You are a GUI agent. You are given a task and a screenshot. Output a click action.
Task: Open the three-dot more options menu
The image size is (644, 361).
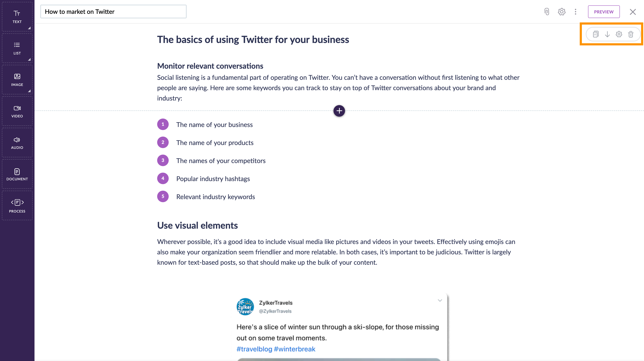[576, 12]
